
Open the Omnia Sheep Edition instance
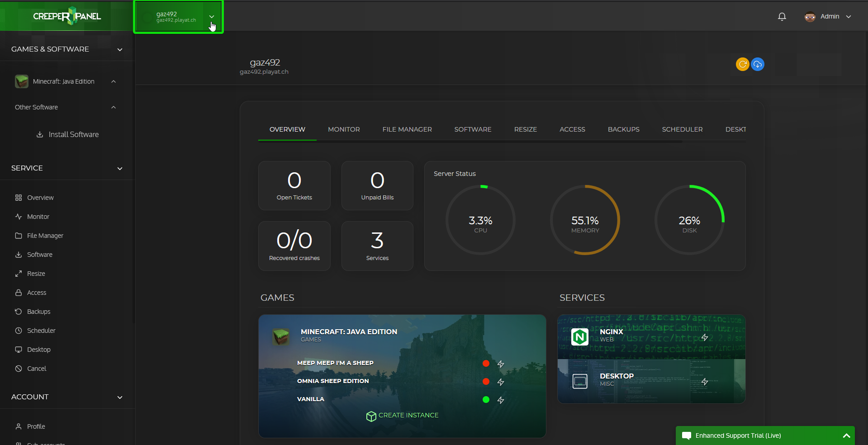click(x=333, y=381)
